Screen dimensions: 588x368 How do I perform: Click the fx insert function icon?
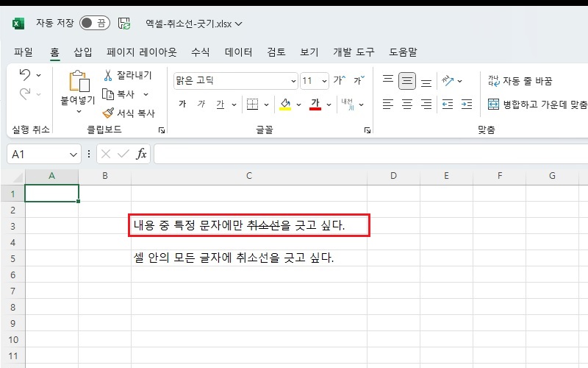(x=141, y=154)
